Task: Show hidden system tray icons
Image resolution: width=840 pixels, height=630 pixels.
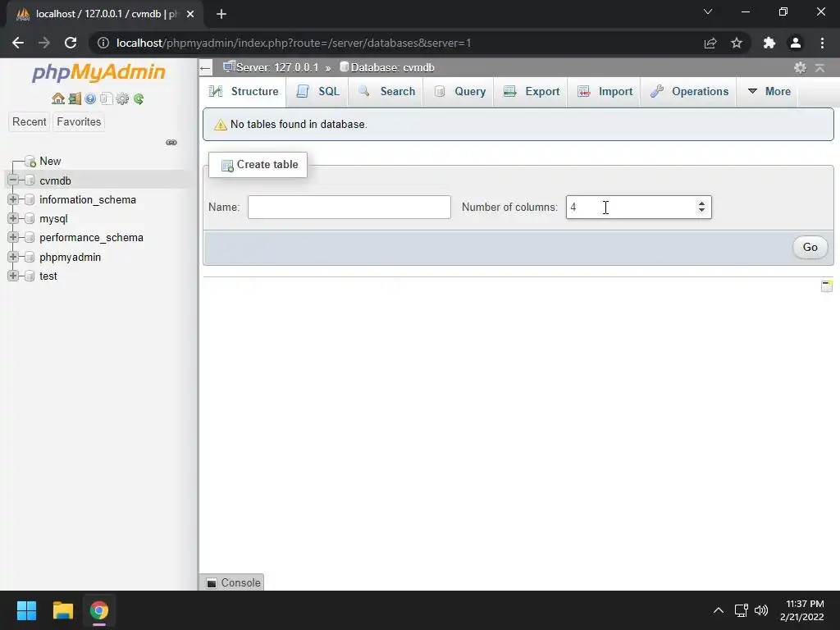Action: [719, 610]
